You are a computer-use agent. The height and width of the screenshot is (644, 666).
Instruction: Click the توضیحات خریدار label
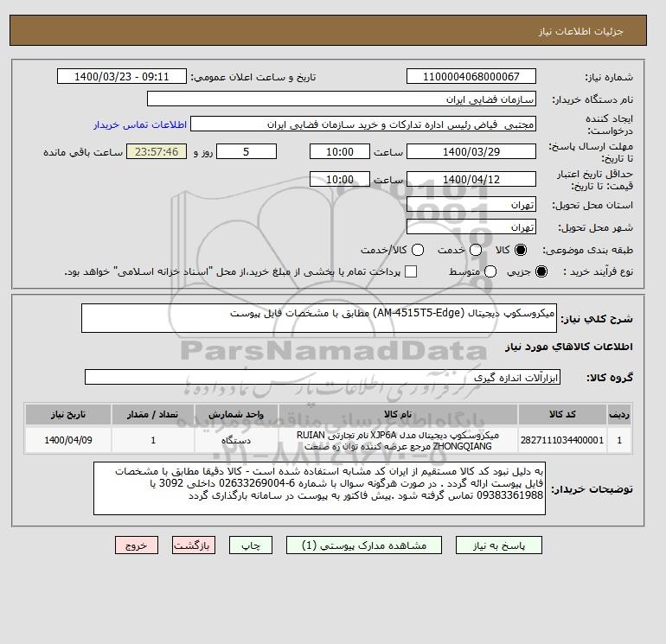point(592,489)
